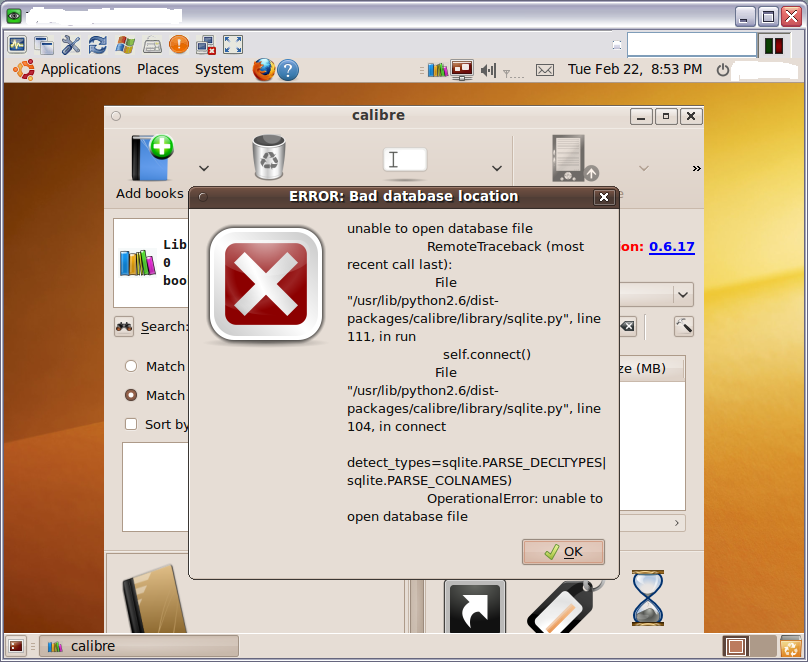
Task: Close the Bad database location dialog
Action: pos(604,197)
